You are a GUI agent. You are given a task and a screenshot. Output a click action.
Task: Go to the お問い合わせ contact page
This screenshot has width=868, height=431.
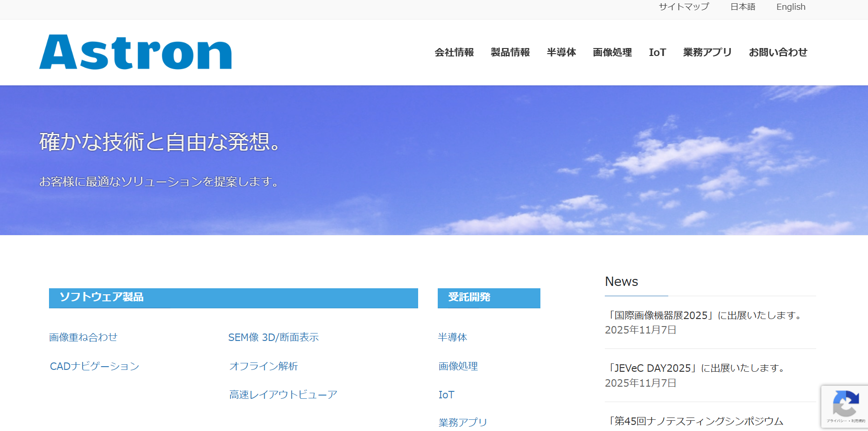778,52
